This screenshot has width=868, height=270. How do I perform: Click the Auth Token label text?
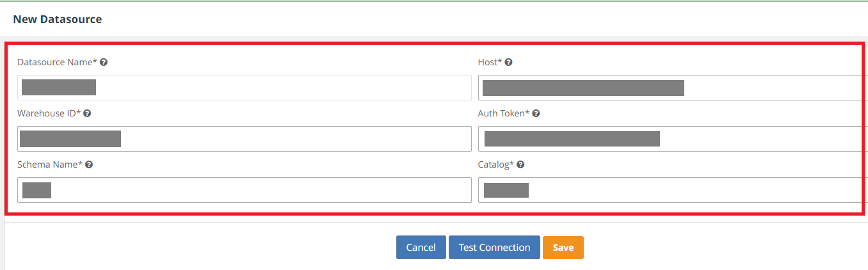point(503,113)
